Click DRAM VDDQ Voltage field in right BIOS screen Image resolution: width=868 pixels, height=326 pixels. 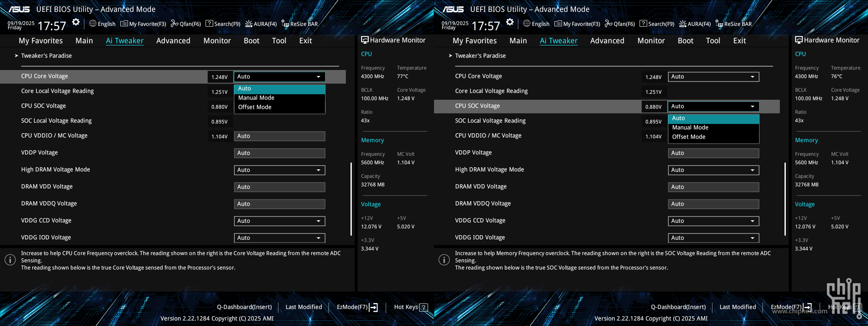coord(714,204)
